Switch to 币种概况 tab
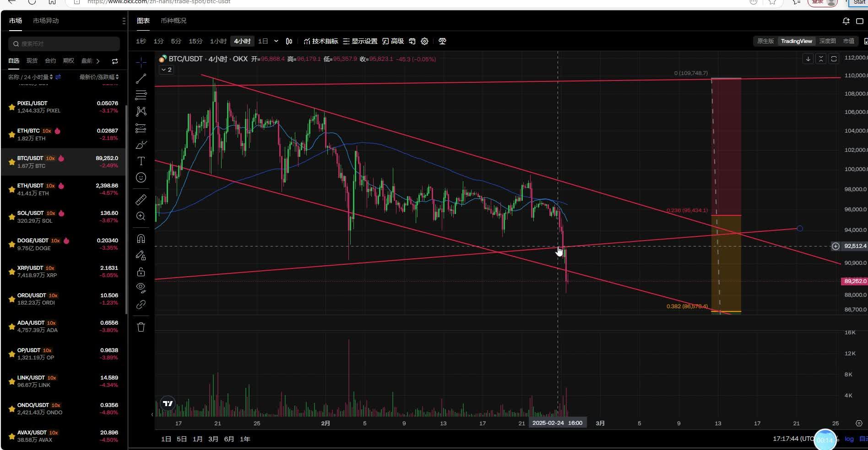This screenshot has height=450, width=868. pyautogui.click(x=174, y=21)
